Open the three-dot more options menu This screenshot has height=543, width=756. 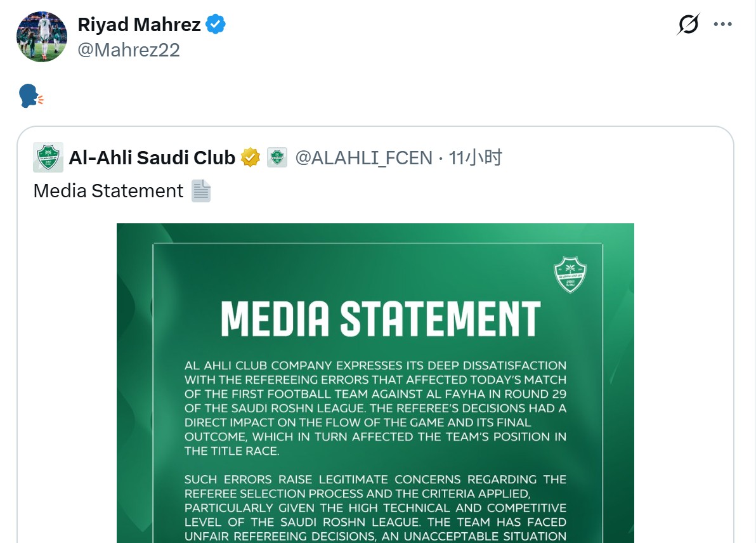[x=723, y=25]
